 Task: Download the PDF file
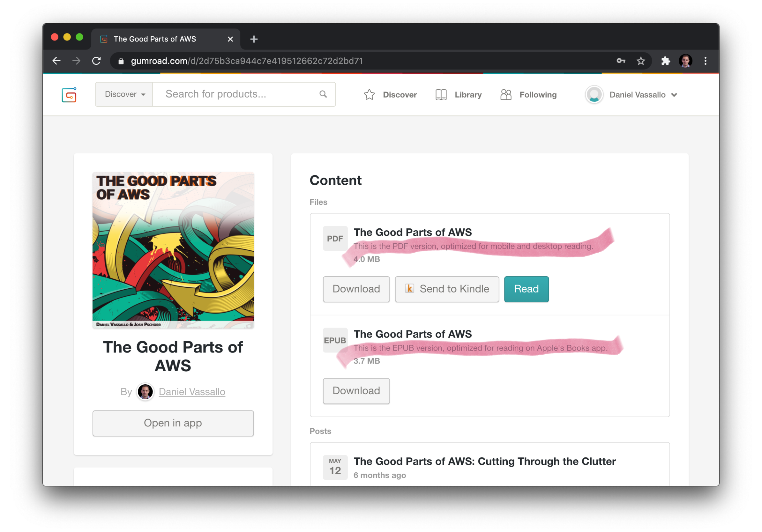point(356,289)
